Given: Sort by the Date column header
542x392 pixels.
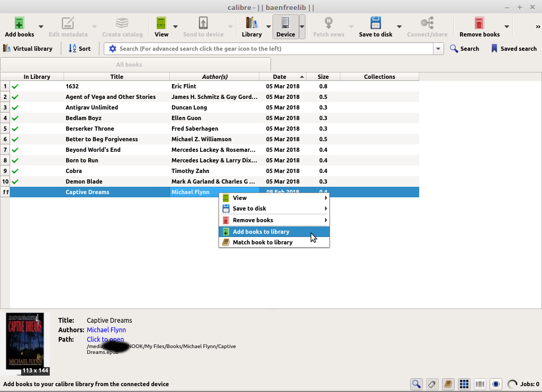Looking at the screenshot, I should click(283, 77).
